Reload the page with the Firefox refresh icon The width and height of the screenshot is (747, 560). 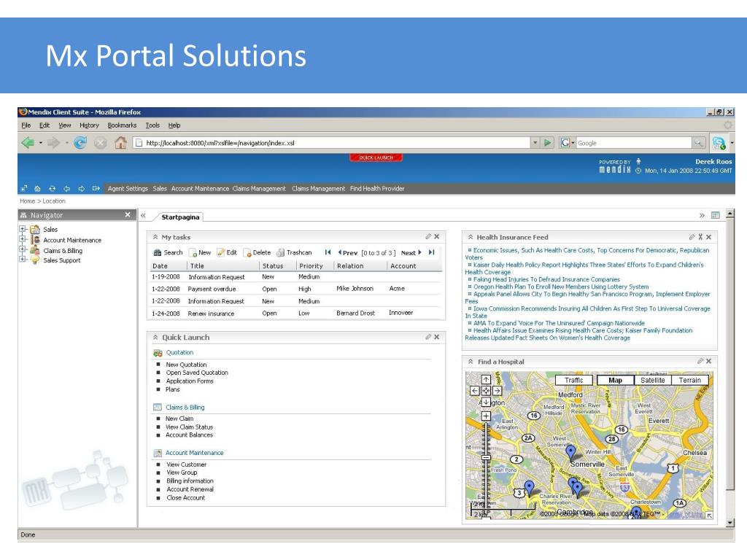[x=80, y=142]
